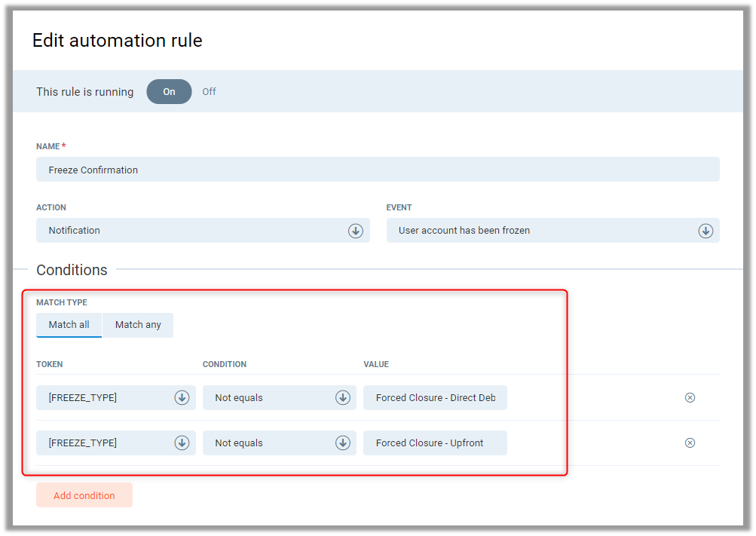This screenshot has height=536, width=756.
Task: Click second row's condition arrow icon
Action: 342,443
